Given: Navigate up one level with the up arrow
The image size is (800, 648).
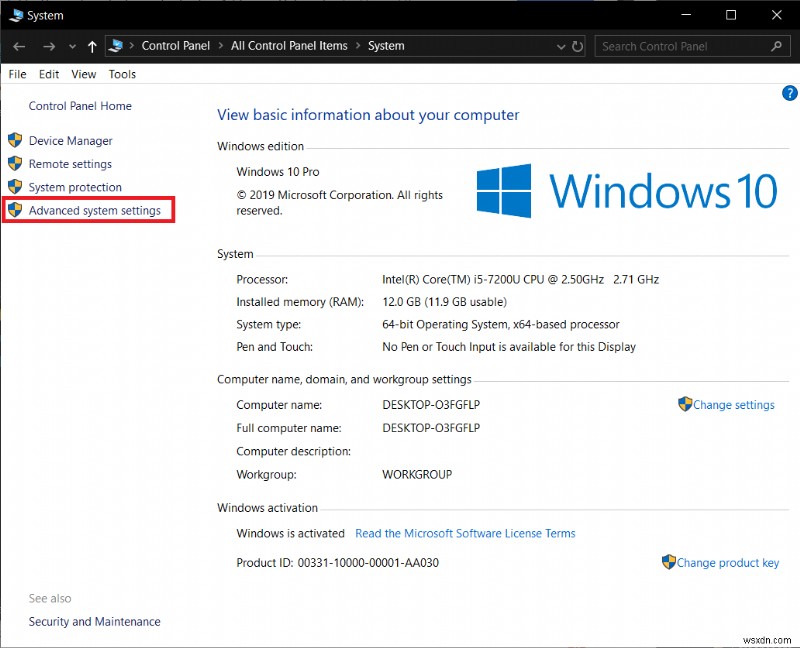Looking at the screenshot, I should pos(91,46).
